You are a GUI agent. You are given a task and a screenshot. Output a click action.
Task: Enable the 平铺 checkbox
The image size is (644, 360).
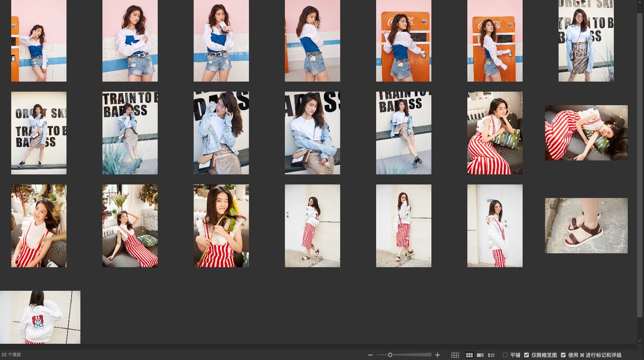click(505, 355)
